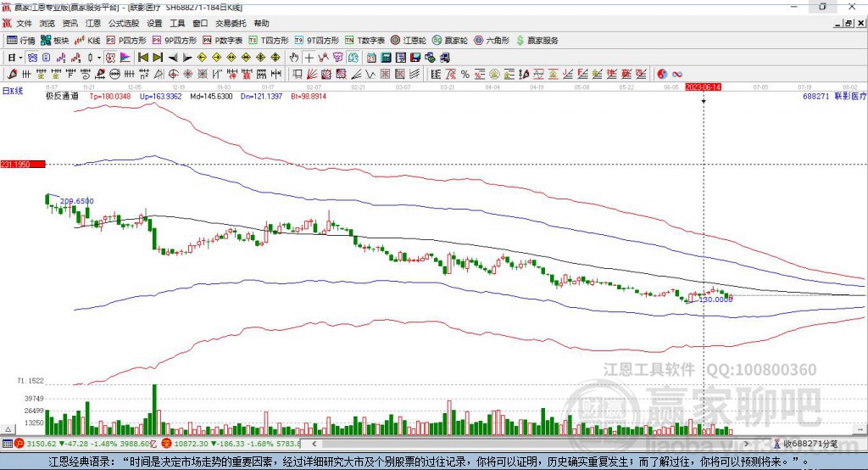Click the 日K线 label on chart
The width and height of the screenshot is (868, 470).
13,91
